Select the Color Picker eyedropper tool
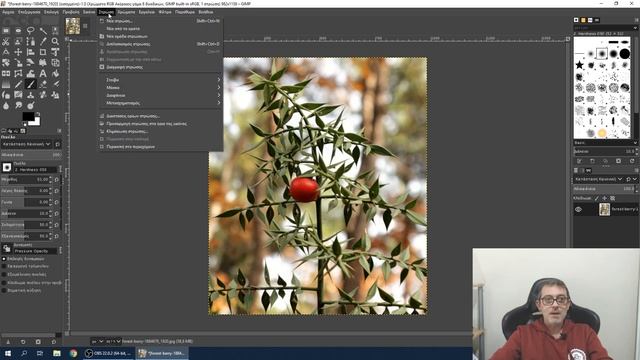 point(43,42)
